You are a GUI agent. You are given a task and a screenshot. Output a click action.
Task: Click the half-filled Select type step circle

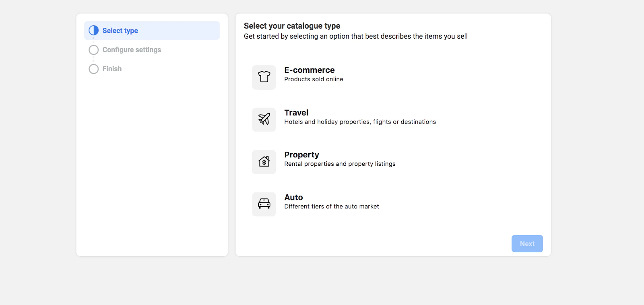click(x=94, y=31)
